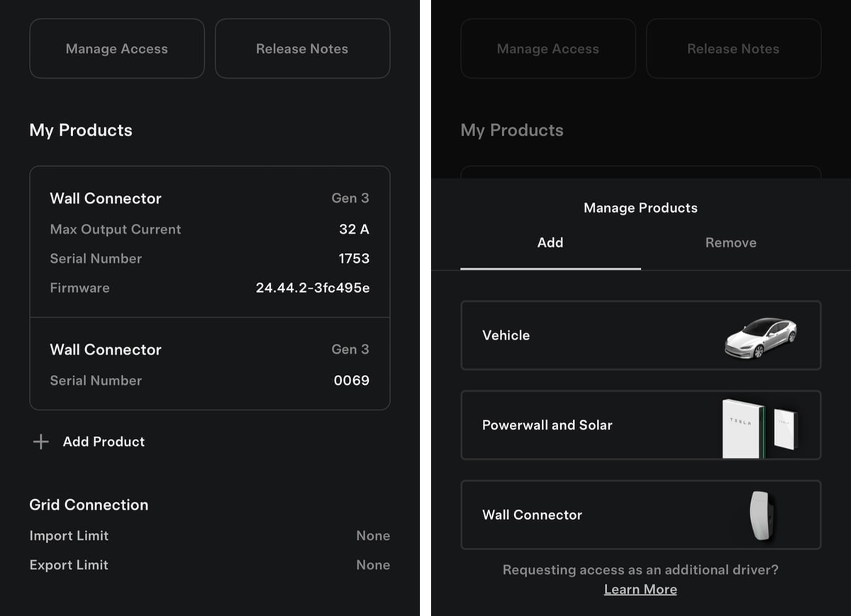
Task: Click the Manage Products sheet title
Action: click(640, 208)
